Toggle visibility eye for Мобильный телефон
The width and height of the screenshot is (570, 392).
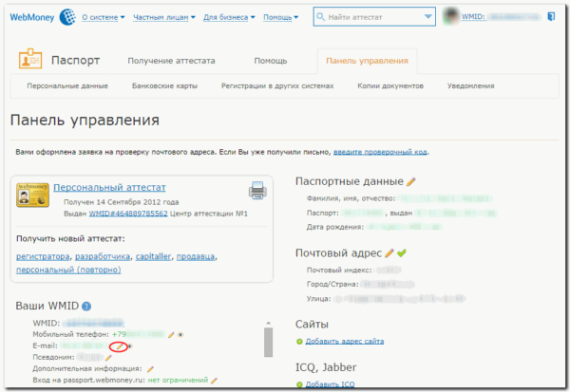tap(180, 335)
